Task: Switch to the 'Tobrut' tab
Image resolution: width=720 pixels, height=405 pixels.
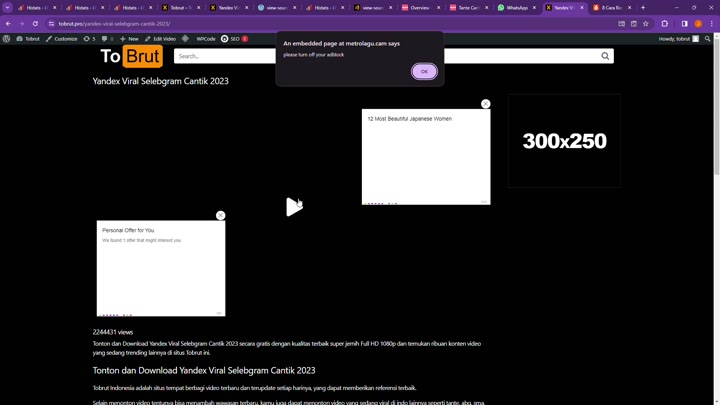Action: [x=181, y=8]
